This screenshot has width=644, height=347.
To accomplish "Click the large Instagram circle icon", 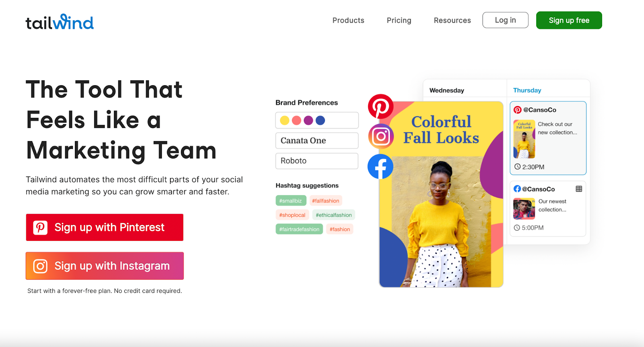I will [381, 136].
